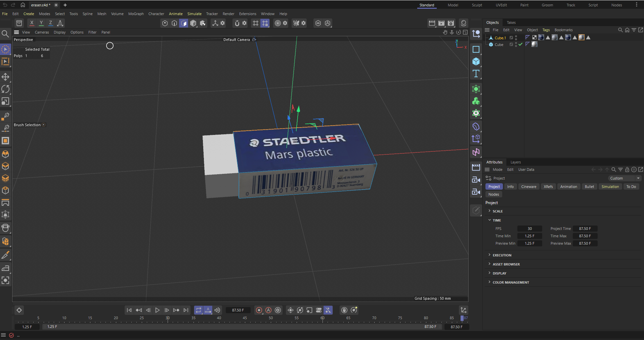Select the Move tool in the left toolbar
This screenshot has height=340, width=644.
tap(6, 77)
